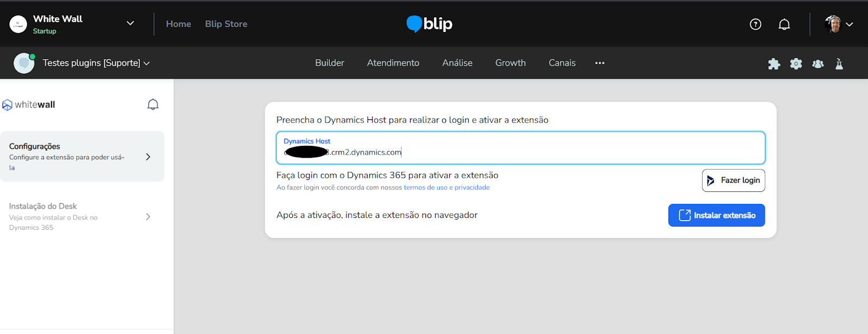Switch to the Atendimento tab
868x334 pixels.
pyautogui.click(x=393, y=63)
